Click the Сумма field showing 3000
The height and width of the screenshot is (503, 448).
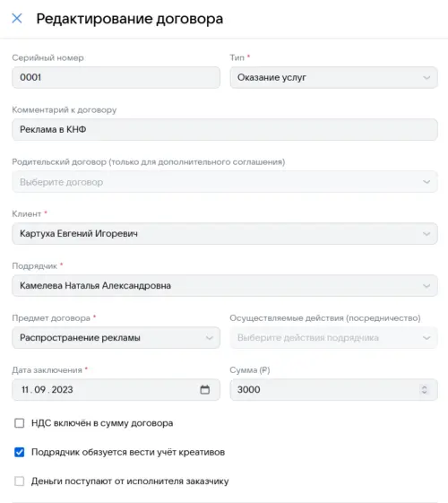click(333, 389)
